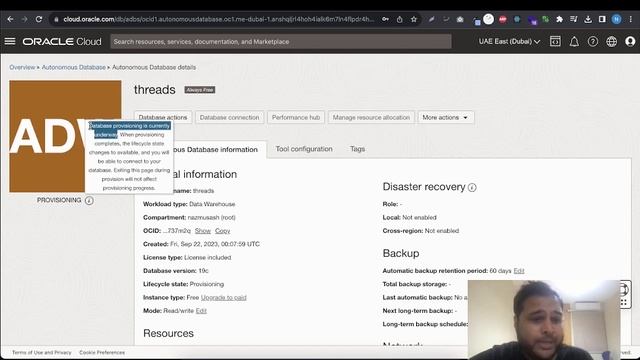Click the 'Lifecycle state: Provisioning' text

click(x=183, y=284)
